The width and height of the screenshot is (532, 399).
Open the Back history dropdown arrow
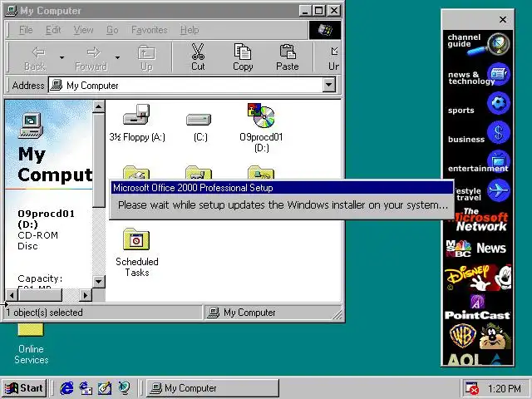pyautogui.click(x=62, y=57)
